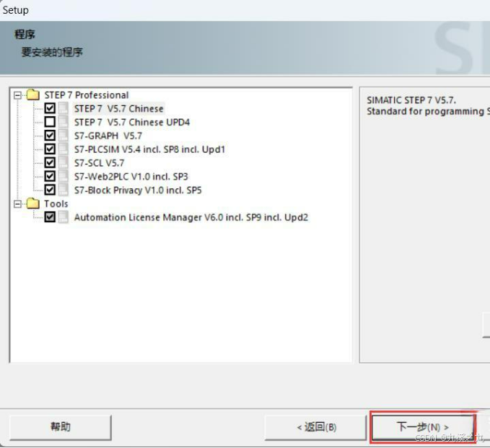Image resolution: width=490 pixels, height=448 pixels.
Task: Uncheck S7-Block Privacy V1.0 checkbox
Action: point(50,190)
